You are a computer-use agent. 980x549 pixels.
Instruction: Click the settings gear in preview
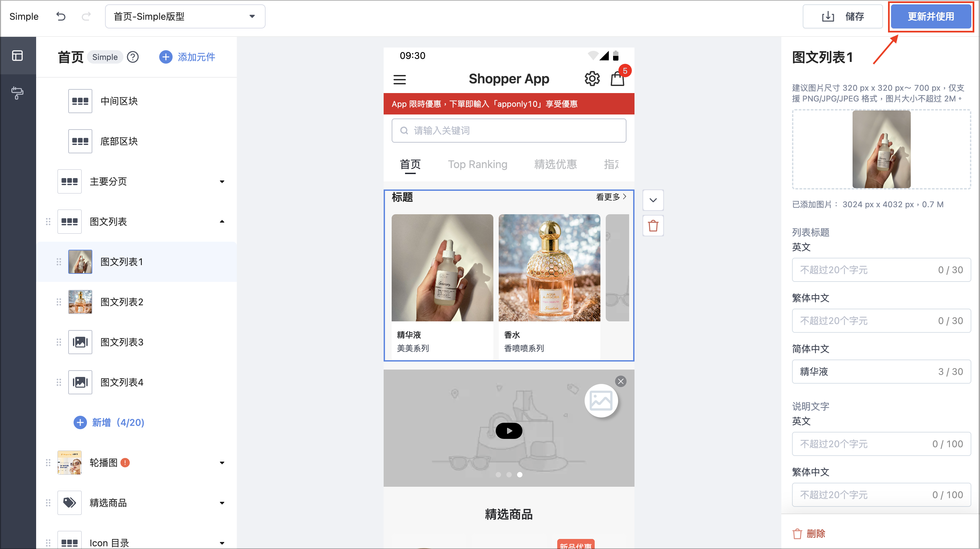tap(592, 79)
